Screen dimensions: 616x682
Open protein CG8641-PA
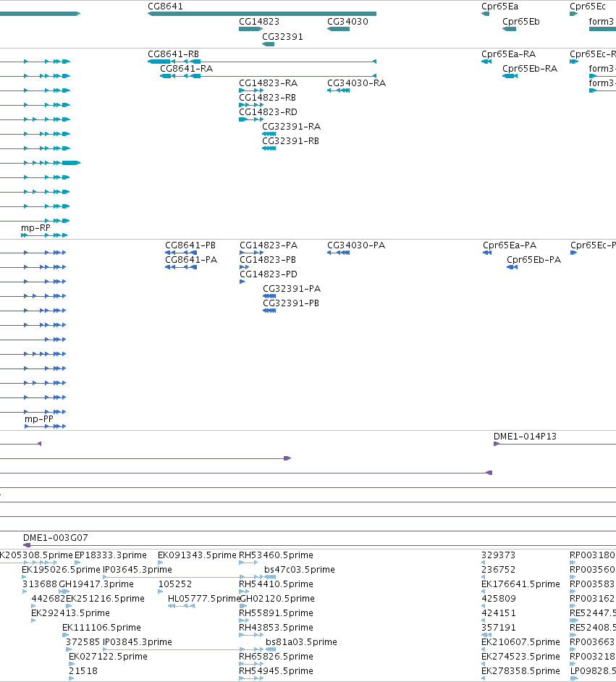pos(191,260)
